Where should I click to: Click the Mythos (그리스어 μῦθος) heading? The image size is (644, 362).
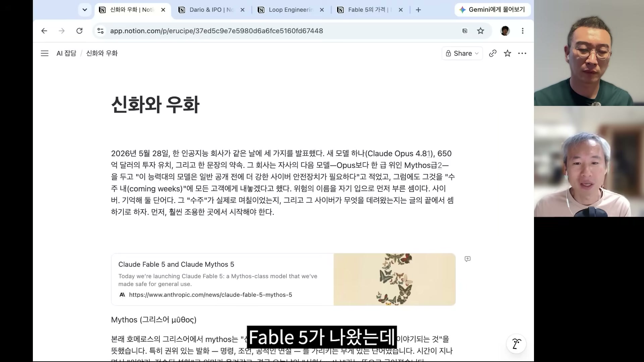pos(154,320)
